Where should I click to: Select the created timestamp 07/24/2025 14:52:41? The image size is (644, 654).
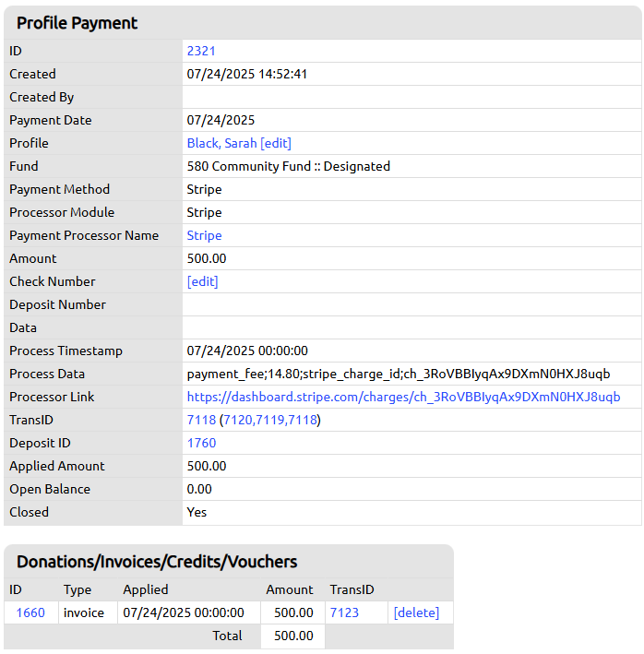point(247,74)
